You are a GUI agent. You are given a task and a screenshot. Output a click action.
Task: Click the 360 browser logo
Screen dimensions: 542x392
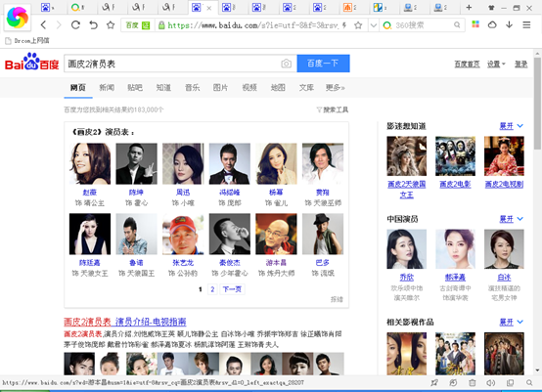[18, 17]
